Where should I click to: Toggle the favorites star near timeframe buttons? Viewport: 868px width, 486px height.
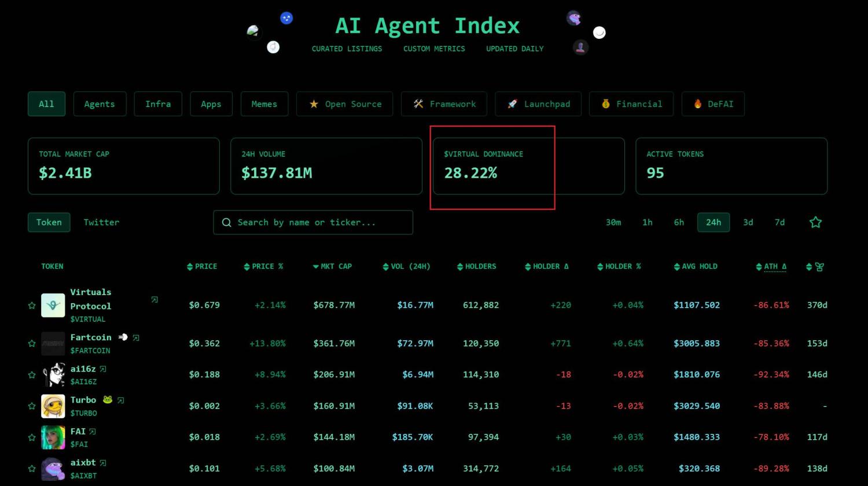click(x=815, y=222)
